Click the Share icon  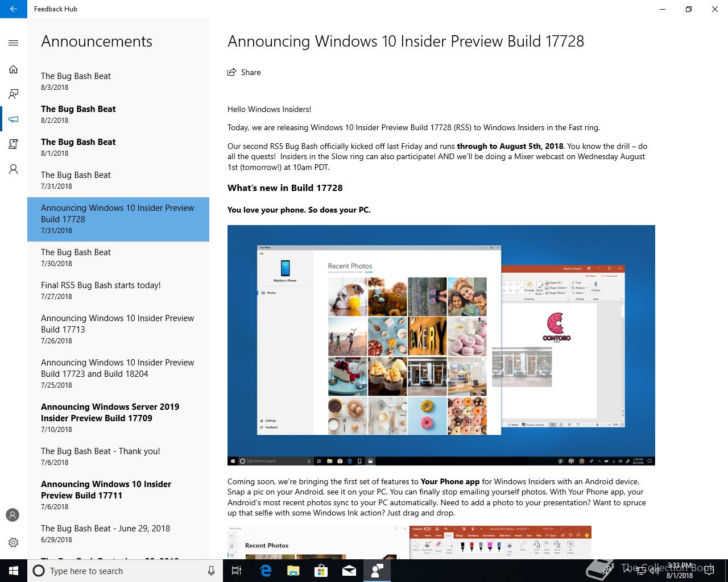[x=231, y=72]
